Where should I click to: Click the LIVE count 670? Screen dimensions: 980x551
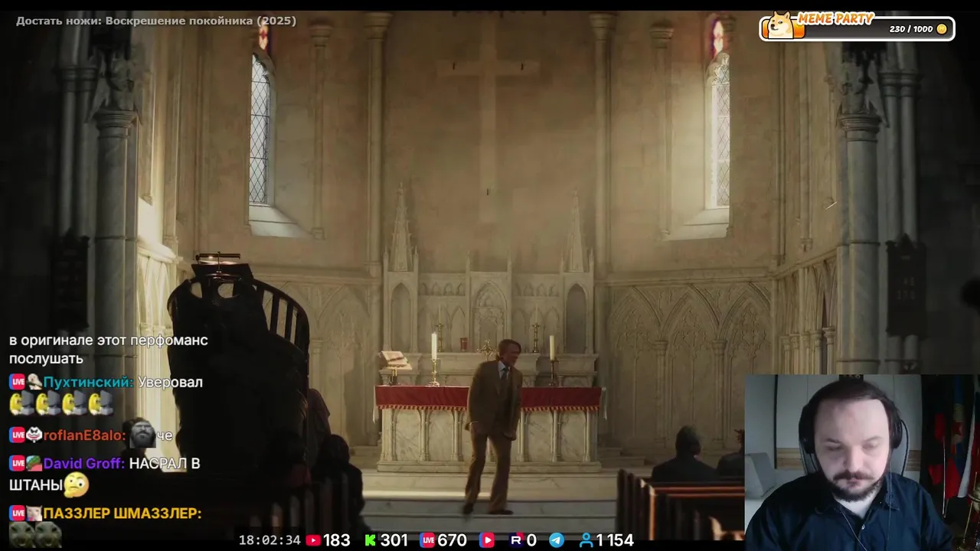(452, 540)
